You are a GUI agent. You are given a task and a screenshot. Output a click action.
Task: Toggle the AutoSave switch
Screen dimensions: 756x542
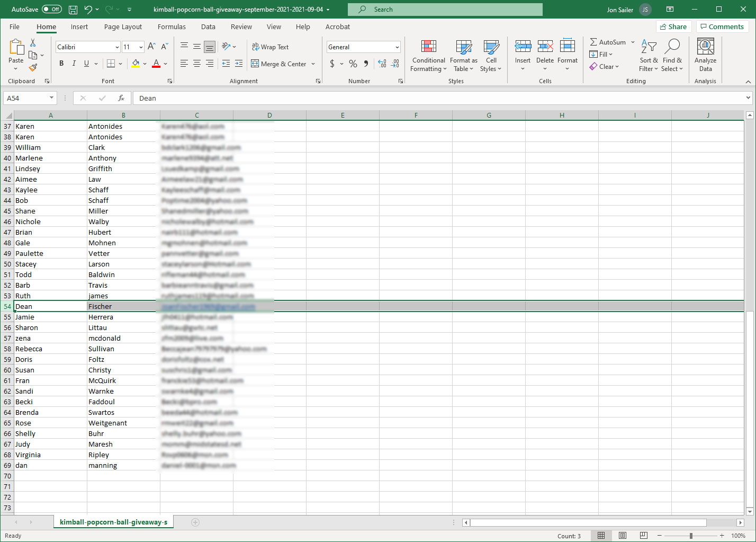click(51, 10)
